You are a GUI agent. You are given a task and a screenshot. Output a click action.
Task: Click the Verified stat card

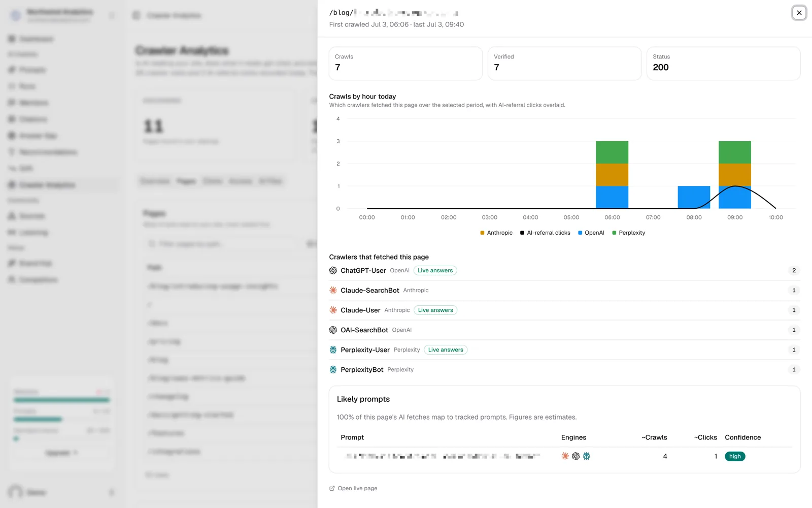[564, 63]
